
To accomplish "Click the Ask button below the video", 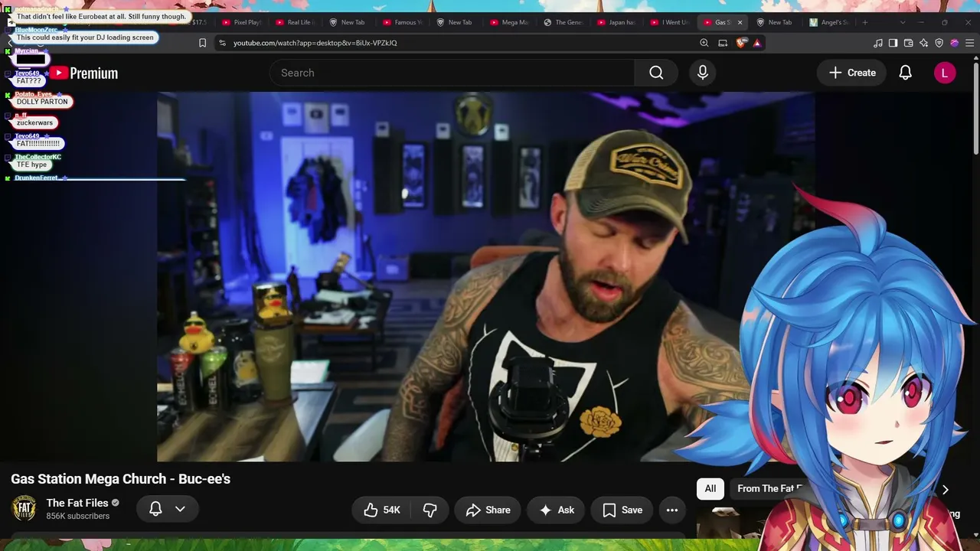I will pos(557,510).
